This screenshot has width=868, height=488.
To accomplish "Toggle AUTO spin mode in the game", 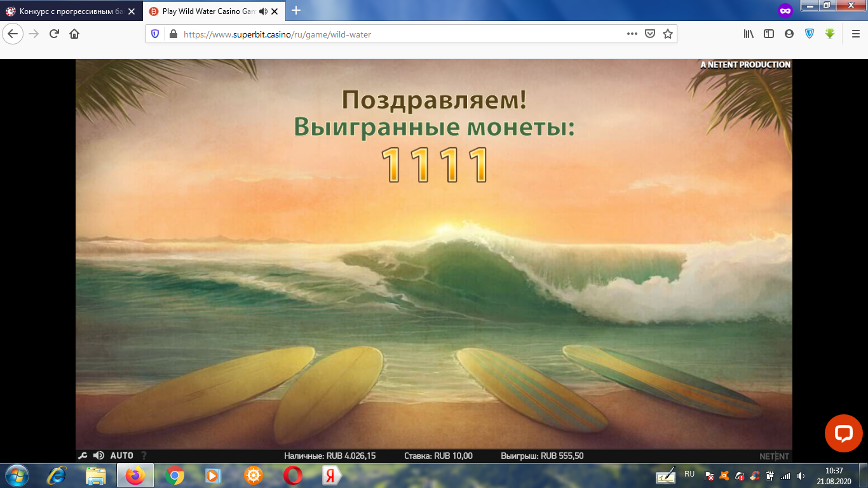I will coord(123,456).
